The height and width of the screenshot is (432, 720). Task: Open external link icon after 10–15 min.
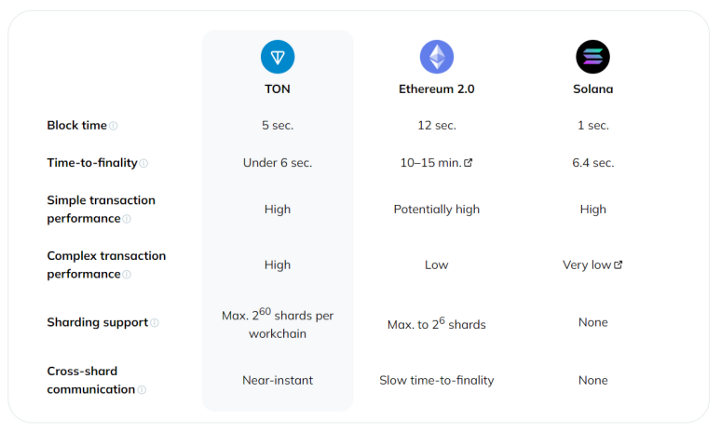tap(468, 163)
